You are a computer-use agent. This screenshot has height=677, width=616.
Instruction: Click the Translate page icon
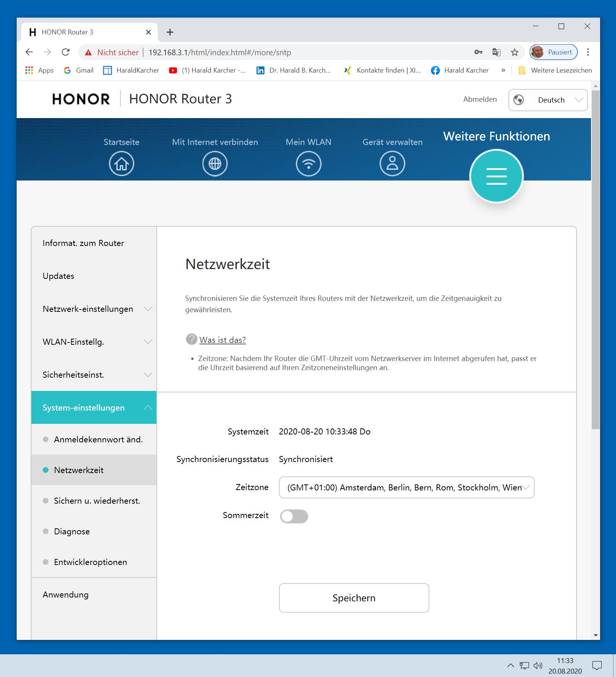point(496,52)
